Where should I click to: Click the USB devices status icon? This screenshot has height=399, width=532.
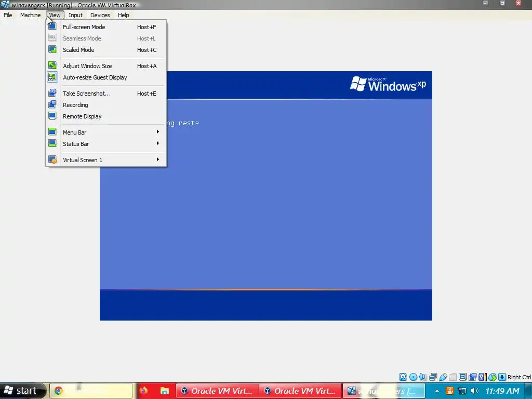[443, 377]
